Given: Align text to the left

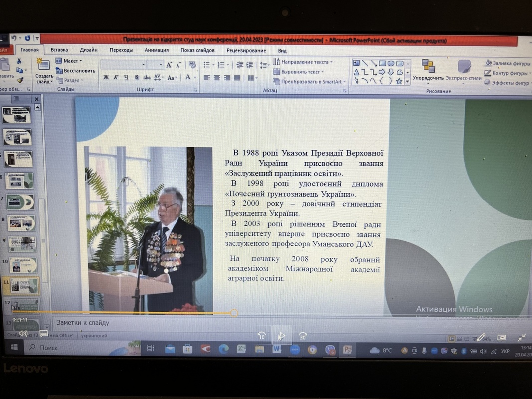Looking at the screenshot, I should click(207, 78).
